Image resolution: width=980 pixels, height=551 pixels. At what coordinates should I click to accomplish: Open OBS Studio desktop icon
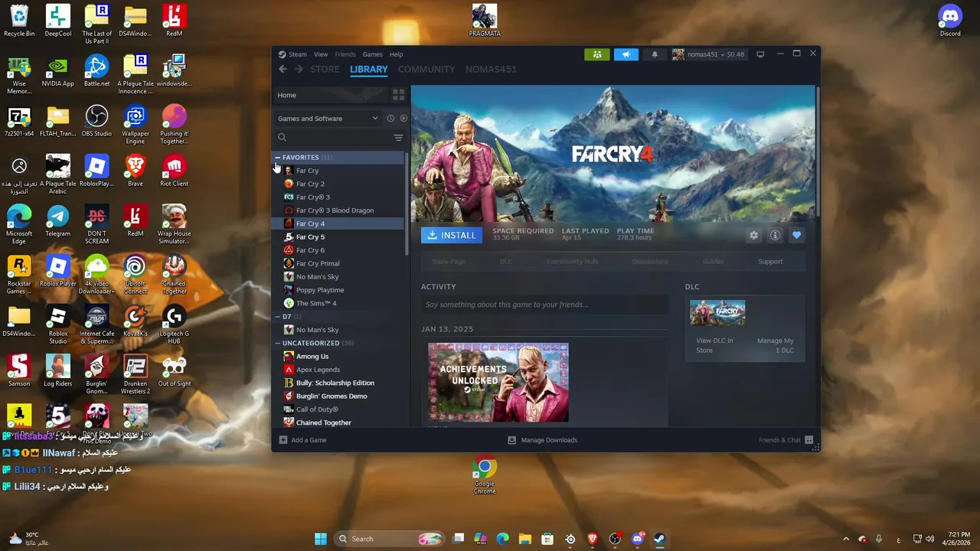pos(96,121)
